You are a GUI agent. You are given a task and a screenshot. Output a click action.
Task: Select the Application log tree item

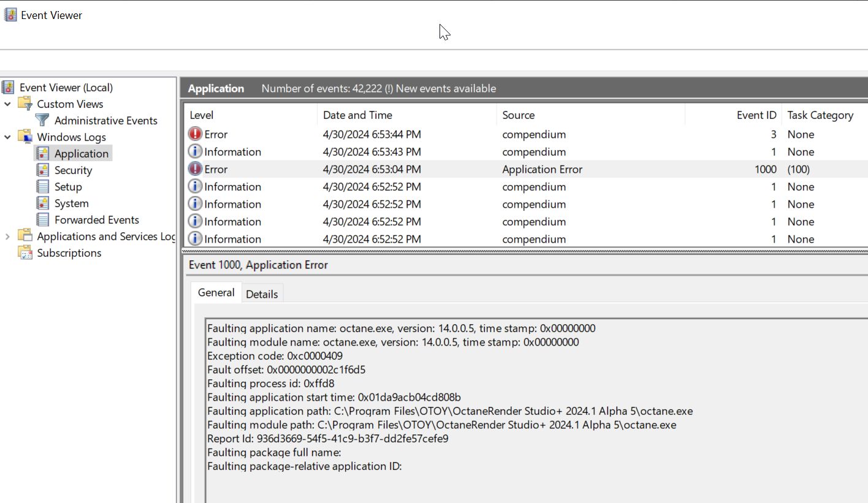pos(81,154)
